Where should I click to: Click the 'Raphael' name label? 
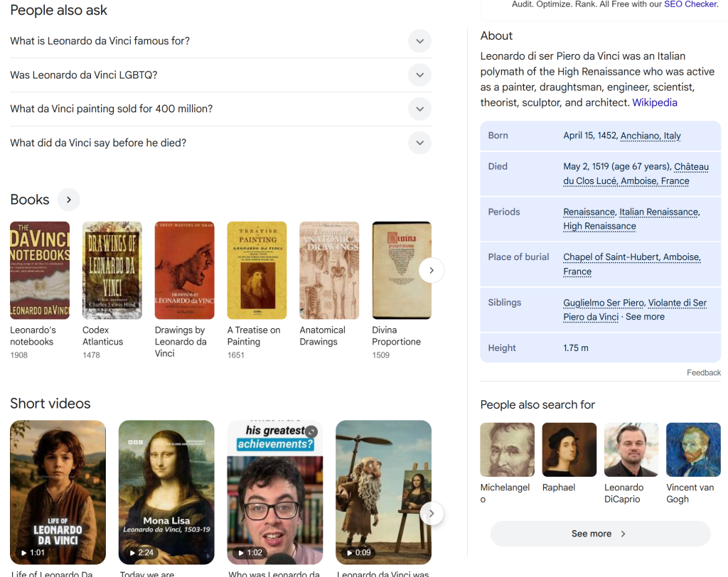click(x=559, y=487)
